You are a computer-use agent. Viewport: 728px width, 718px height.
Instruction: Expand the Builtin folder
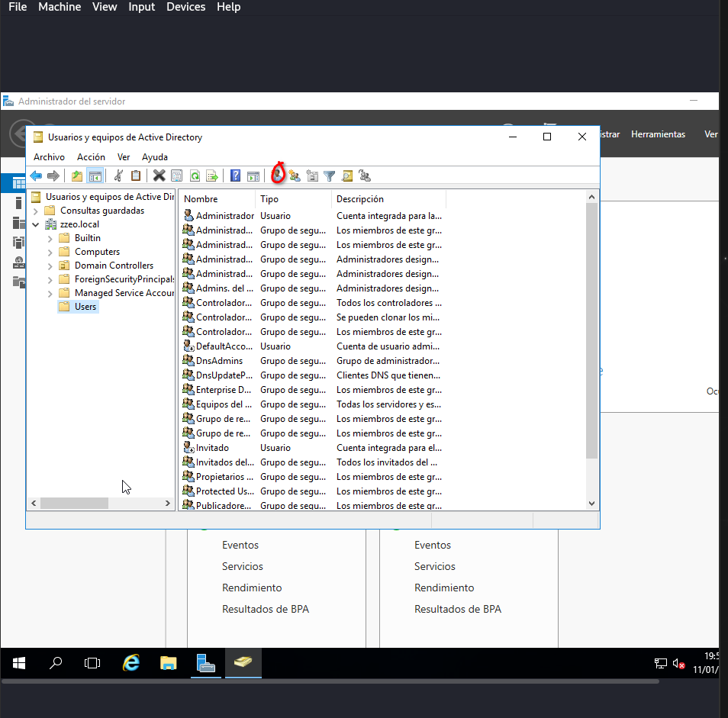click(50, 239)
